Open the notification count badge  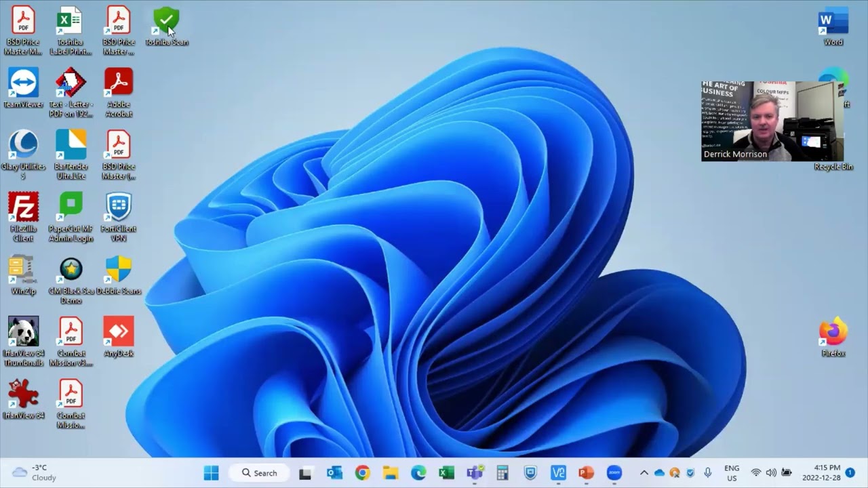tap(850, 472)
